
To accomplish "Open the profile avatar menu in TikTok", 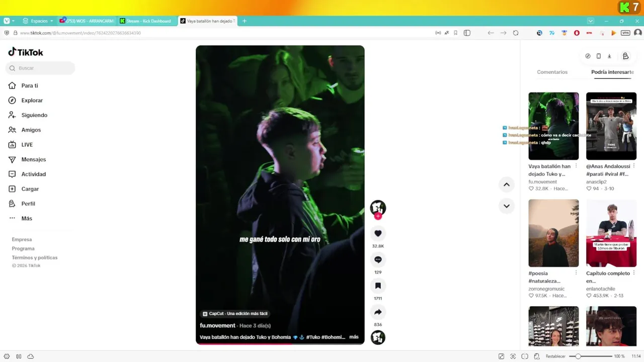I will click(x=625, y=56).
